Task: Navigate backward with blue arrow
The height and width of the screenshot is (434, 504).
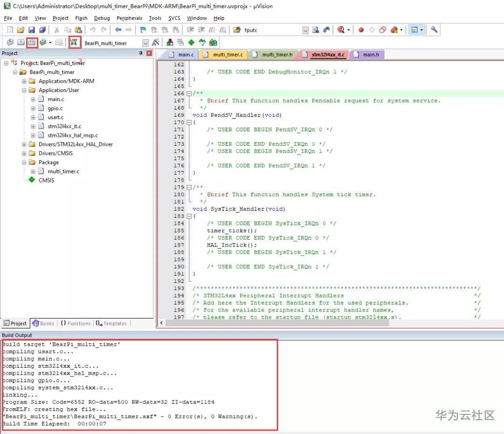Action: click(x=118, y=30)
